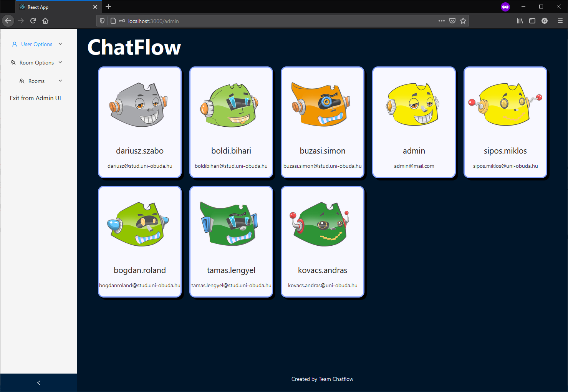Go to browser home page
Image resolution: width=568 pixels, height=392 pixels.
pos(45,21)
